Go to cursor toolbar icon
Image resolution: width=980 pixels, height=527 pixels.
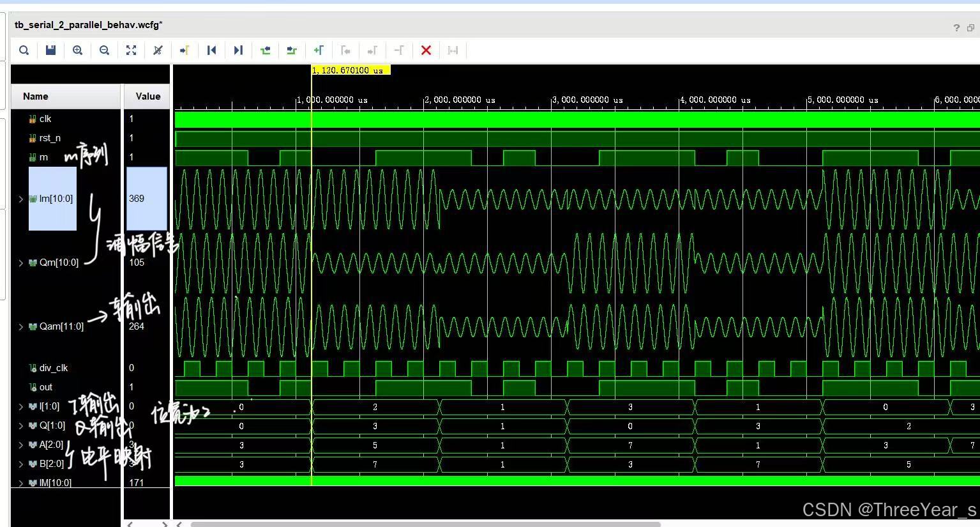pyautogui.click(x=185, y=50)
